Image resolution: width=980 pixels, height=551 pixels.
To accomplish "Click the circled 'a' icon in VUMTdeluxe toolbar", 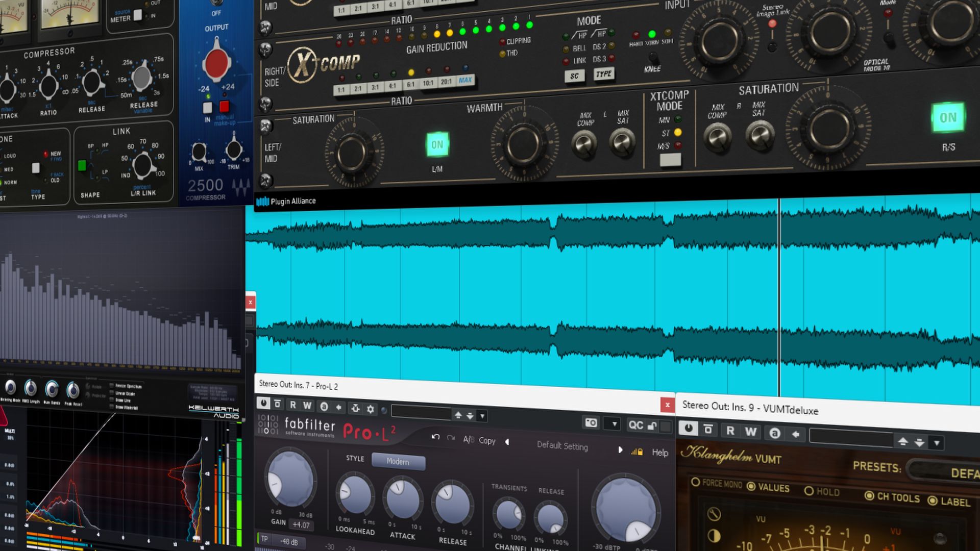I will coord(774,433).
